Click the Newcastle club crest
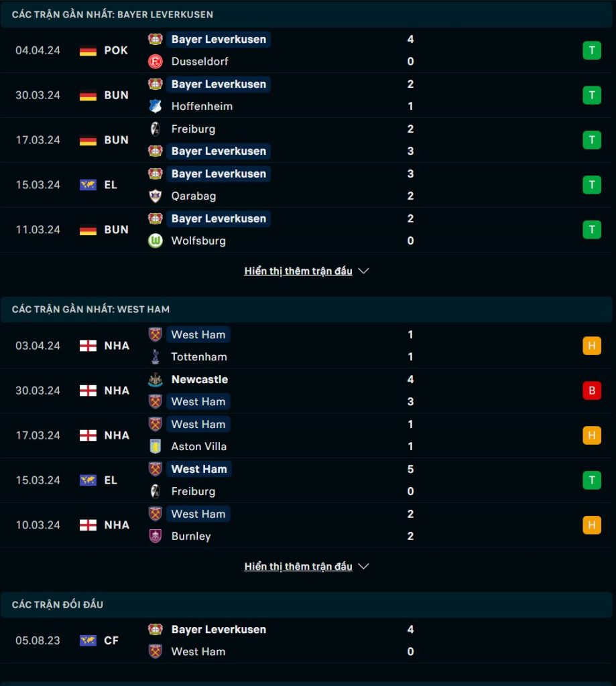The image size is (616, 686). point(155,379)
